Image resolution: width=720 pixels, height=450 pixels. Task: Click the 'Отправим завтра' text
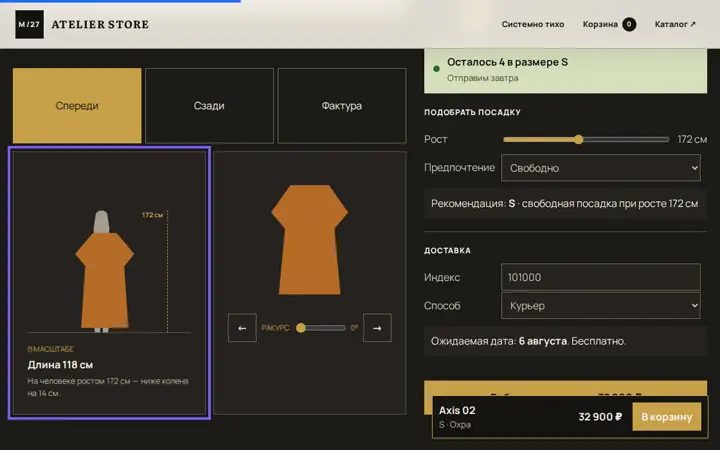(x=483, y=78)
